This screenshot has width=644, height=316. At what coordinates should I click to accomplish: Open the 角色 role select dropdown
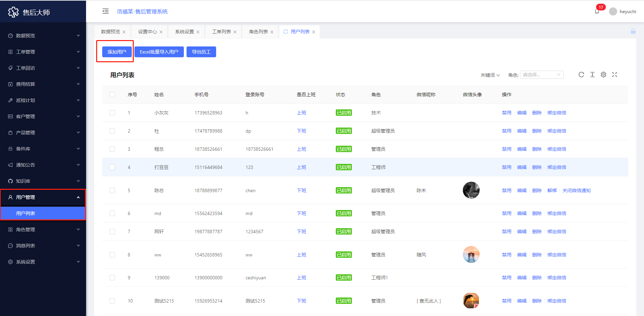(541, 75)
